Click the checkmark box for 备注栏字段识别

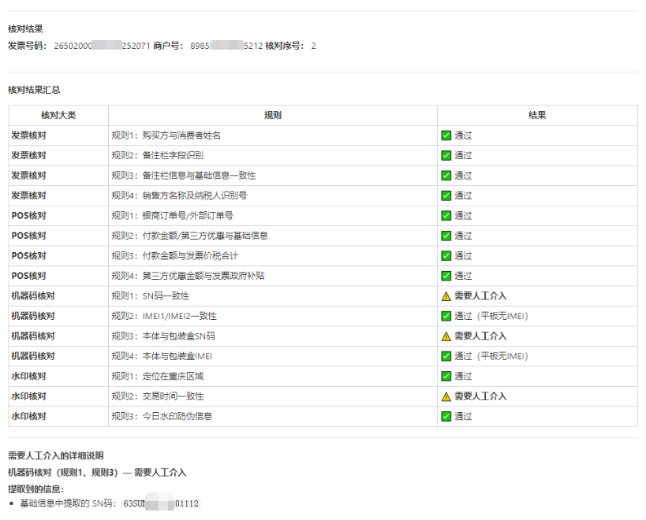(446, 155)
